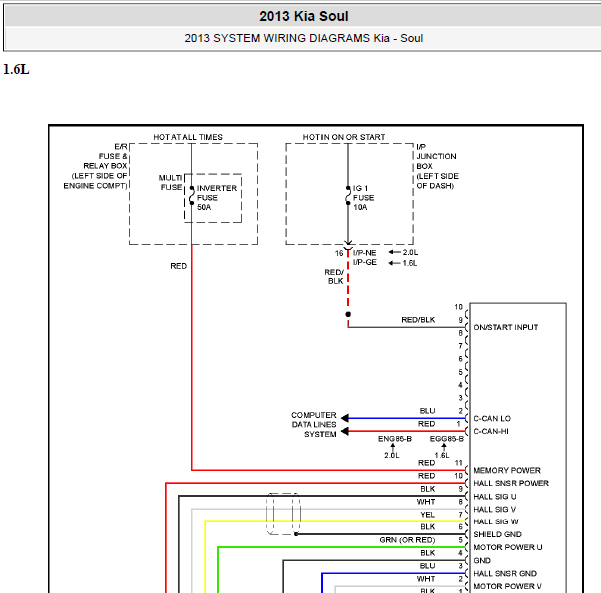The width and height of the screenshot is (601, 593).
Task: Click the "I/P JUNCTION BOX" label
Action: [436, 156]
